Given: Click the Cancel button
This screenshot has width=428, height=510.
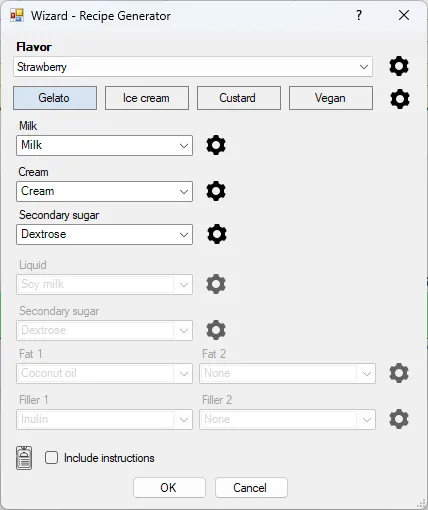Looking at the screenshot, I should 251,488.
